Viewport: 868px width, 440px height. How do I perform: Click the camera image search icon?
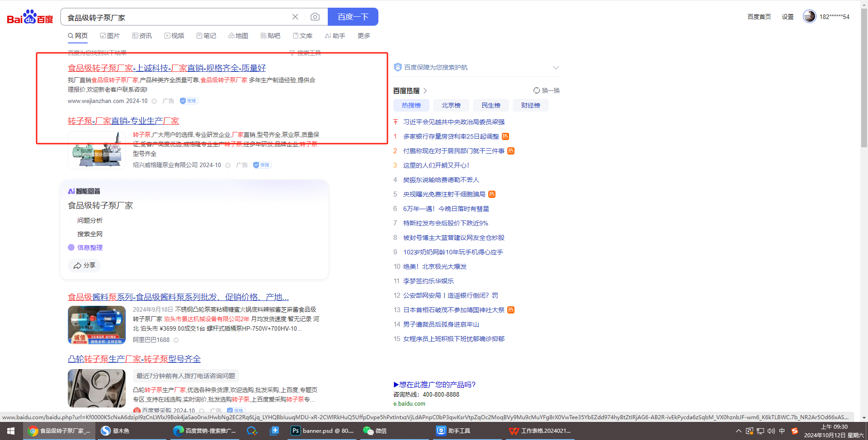tap(315, 17)
